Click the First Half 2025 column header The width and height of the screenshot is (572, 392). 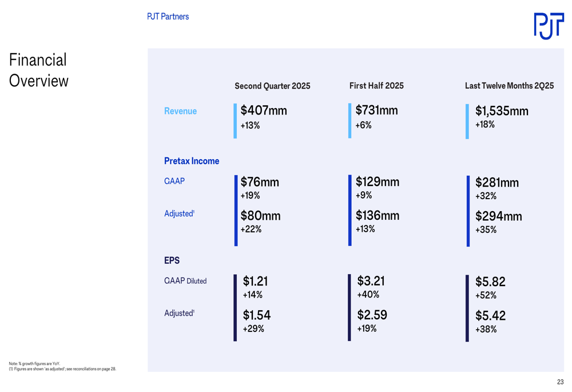[376, 86]
